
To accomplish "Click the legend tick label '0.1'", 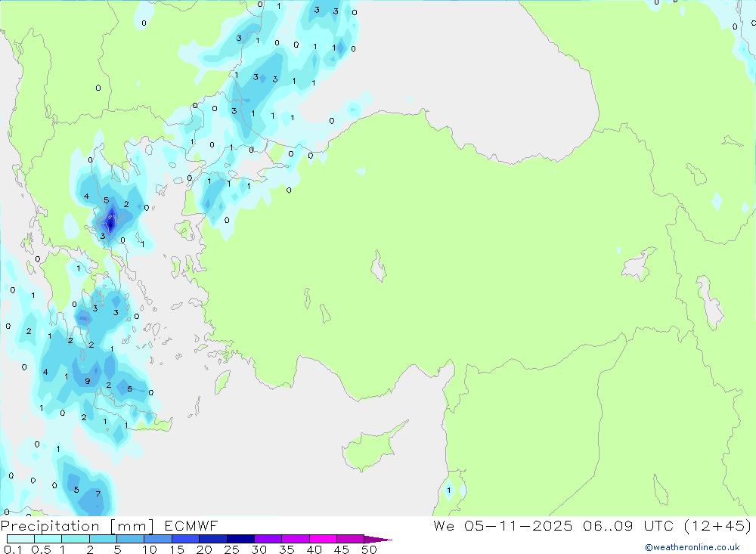I will (12, 549).
